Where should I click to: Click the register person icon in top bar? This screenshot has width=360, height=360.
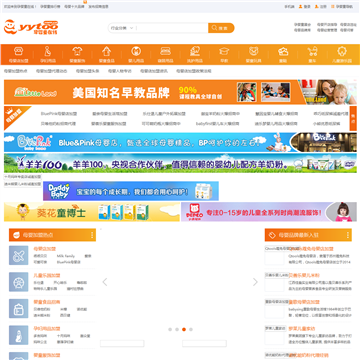click(x=316, y=6)
